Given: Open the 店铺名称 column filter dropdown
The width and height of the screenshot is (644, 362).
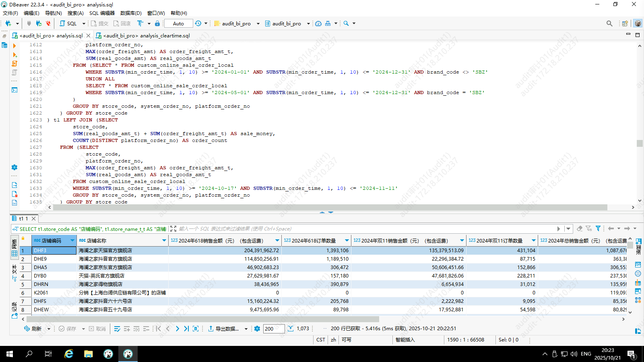Looking at the screenshot, I should pos(164,241).
